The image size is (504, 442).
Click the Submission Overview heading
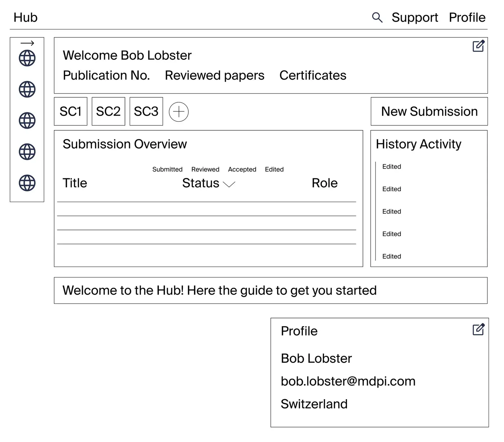[x=125, y=144]
